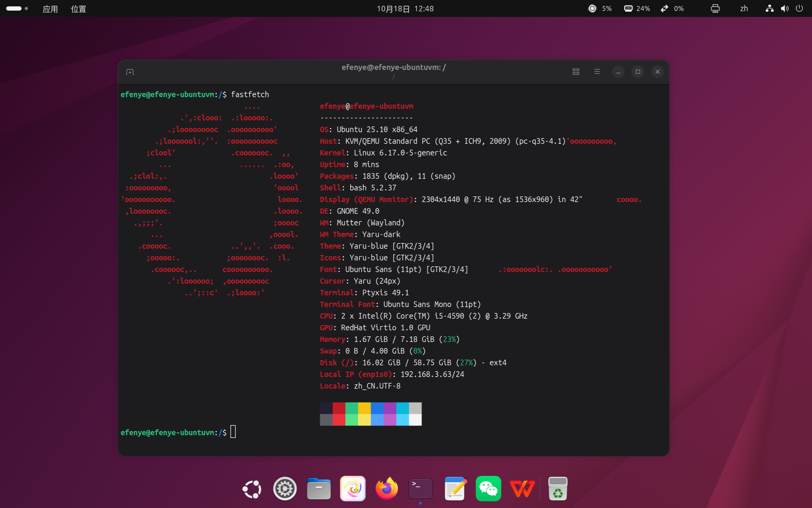
Task: Click the text 'GNOME 49.0'
Action: point(358,211)
